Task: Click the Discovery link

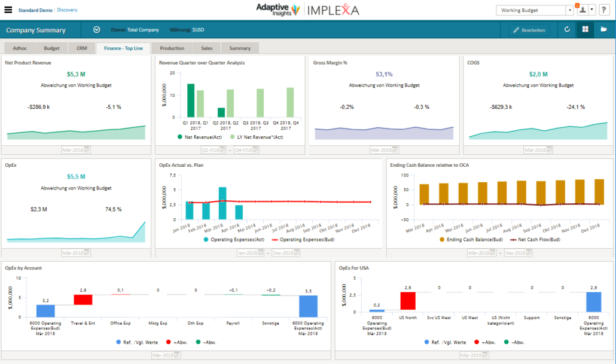Action: 67,10
